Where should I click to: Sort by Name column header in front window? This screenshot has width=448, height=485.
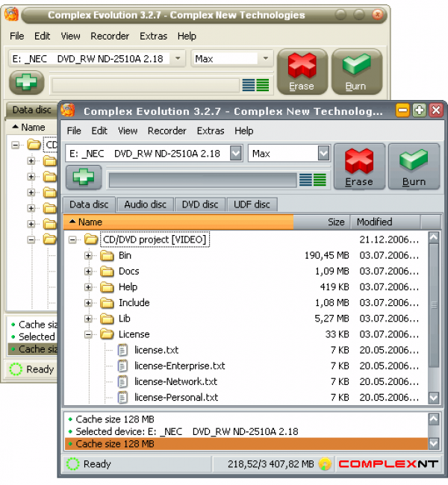point(178,222)
